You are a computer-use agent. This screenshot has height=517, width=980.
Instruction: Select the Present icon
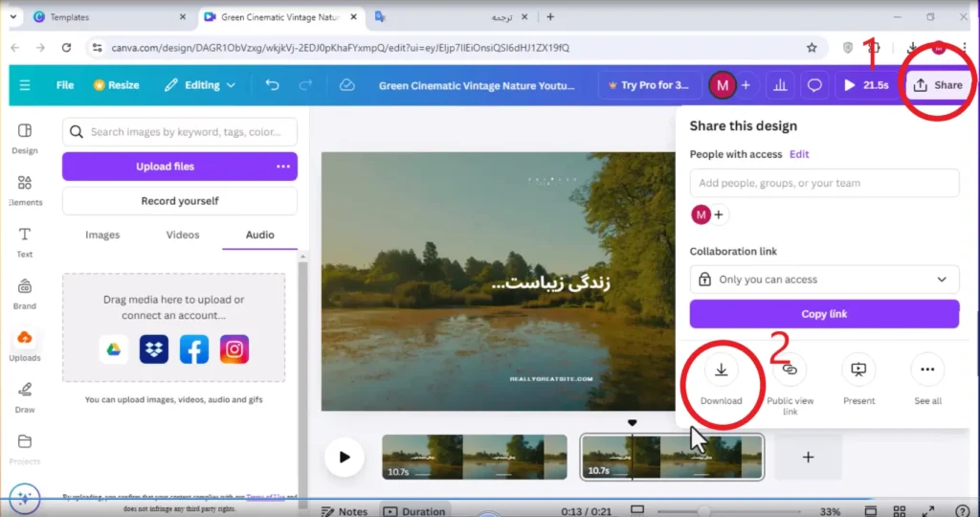tap(858, 371)
